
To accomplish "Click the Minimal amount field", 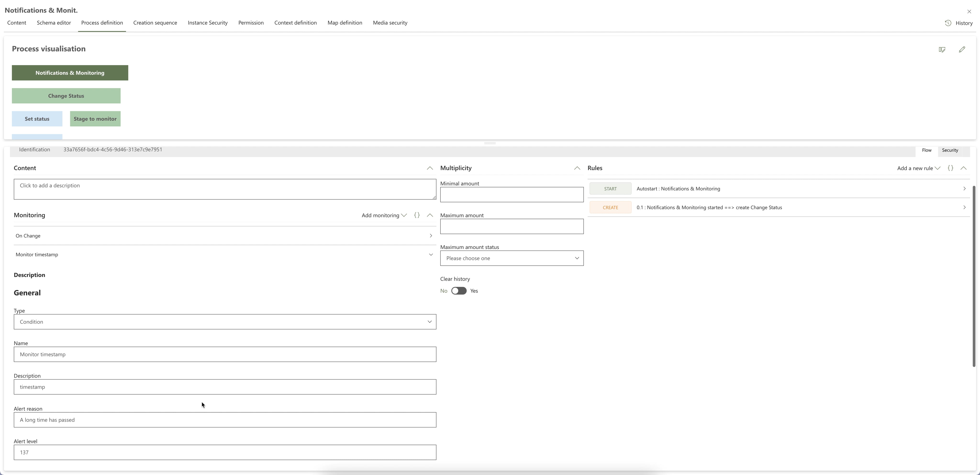I will 512,195.
